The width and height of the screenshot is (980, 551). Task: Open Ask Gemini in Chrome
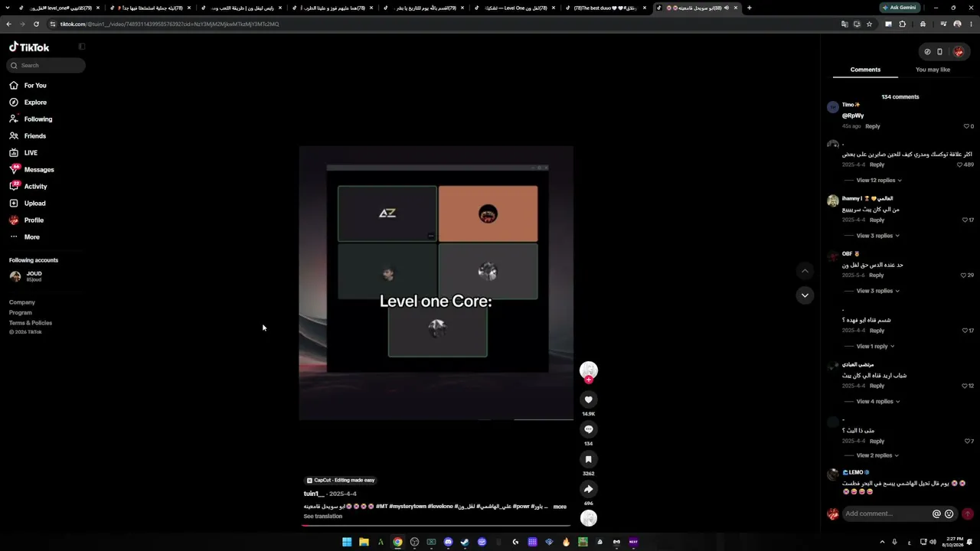[900, 8]
